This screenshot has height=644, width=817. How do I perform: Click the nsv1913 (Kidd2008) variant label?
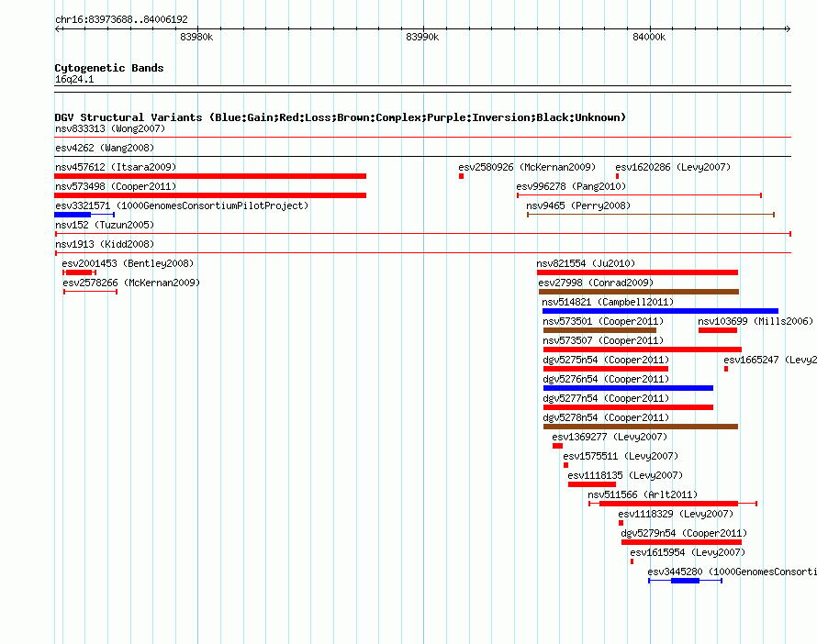[105, 244]
